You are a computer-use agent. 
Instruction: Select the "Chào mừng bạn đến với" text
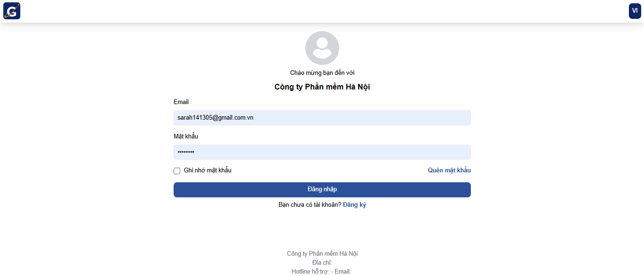(322, 73)
